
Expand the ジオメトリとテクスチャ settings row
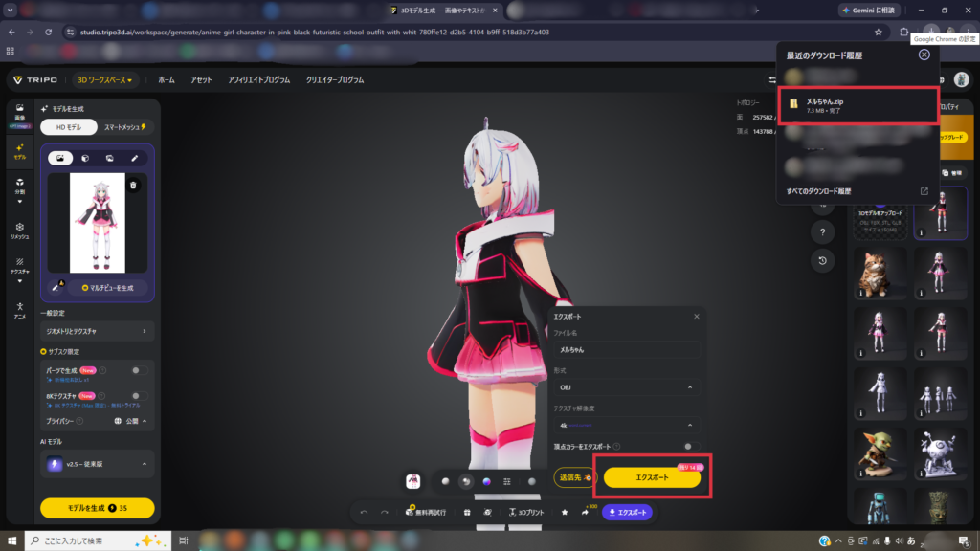tap(97, 331)
